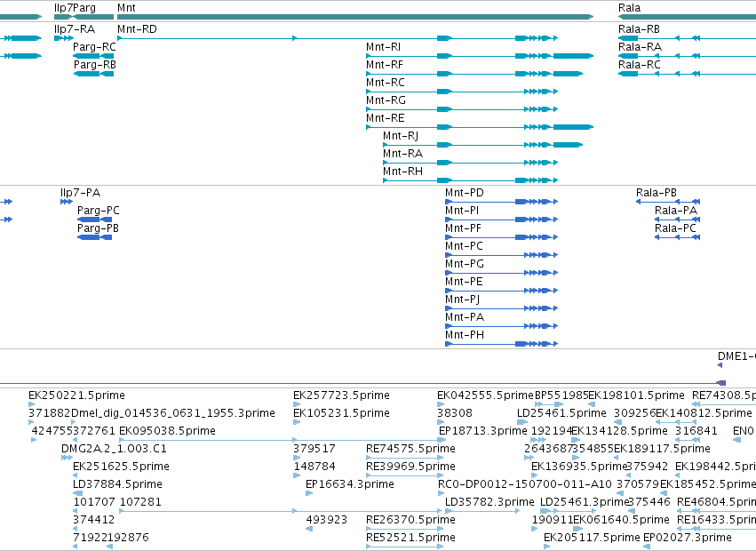Click the Mnt-RH transcript label

[x=403, y=172]
